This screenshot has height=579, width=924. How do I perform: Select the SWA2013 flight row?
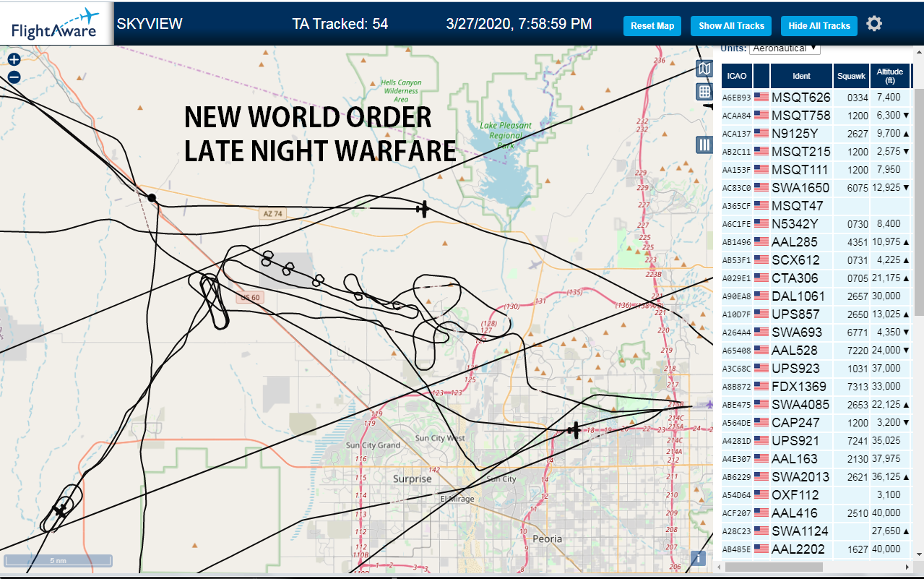816,476
